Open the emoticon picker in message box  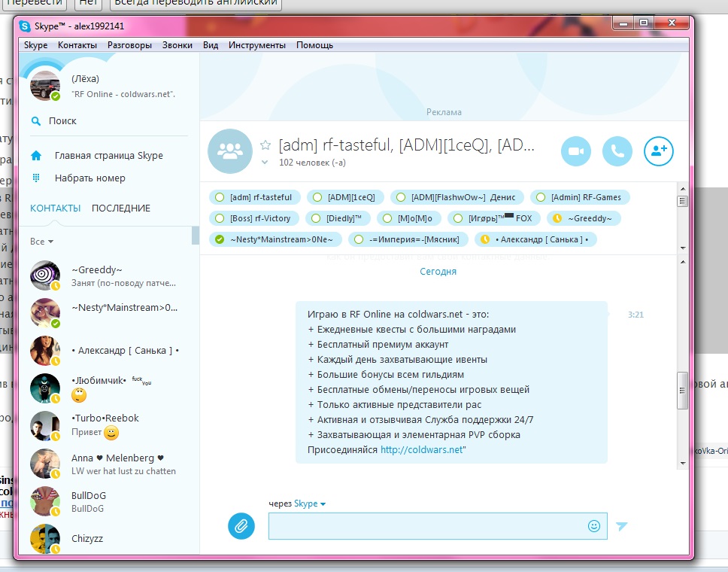coord(594,526)
